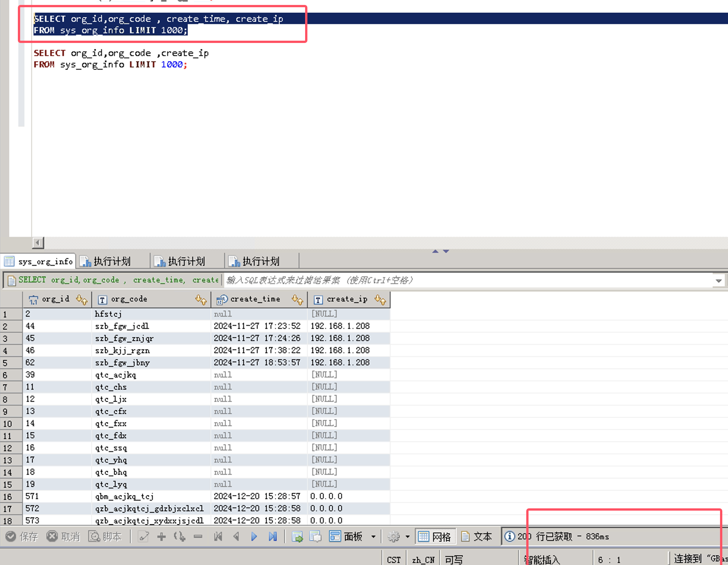Click the export result set icon
Viewport: 728px width, 565px height.
(297, 536)
